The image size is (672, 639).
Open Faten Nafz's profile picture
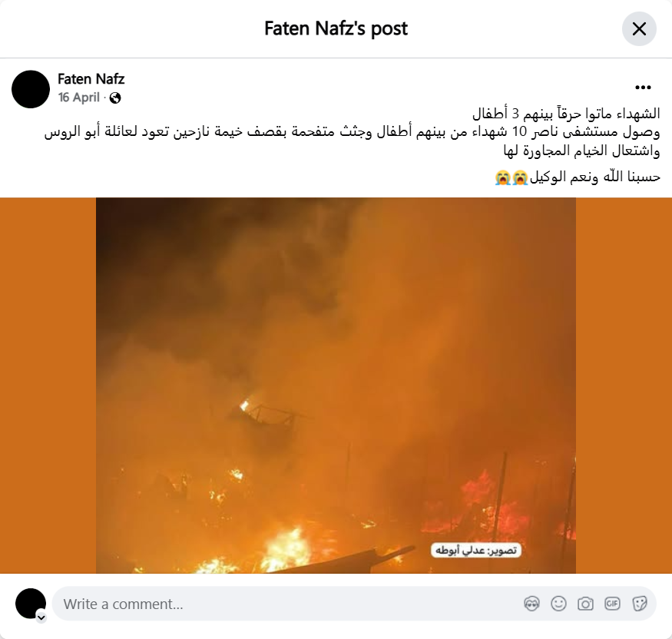click(31, 89)
